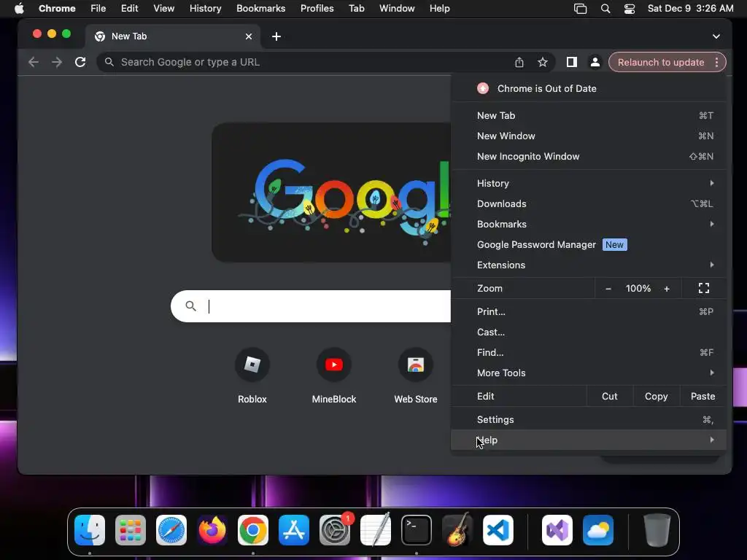The width and height of the screenshot is (747, 560).
Task: Open a new tab with plus icon
Action: (x=276, y=36)
